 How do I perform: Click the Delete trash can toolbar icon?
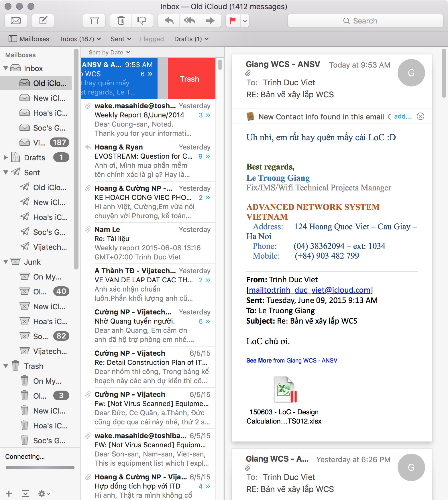121,21
